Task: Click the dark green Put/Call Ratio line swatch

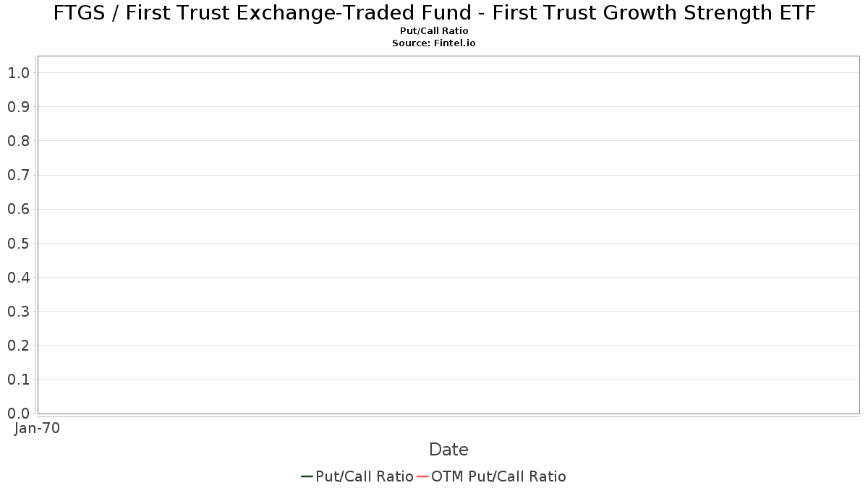Action: (x=307, y=476)
